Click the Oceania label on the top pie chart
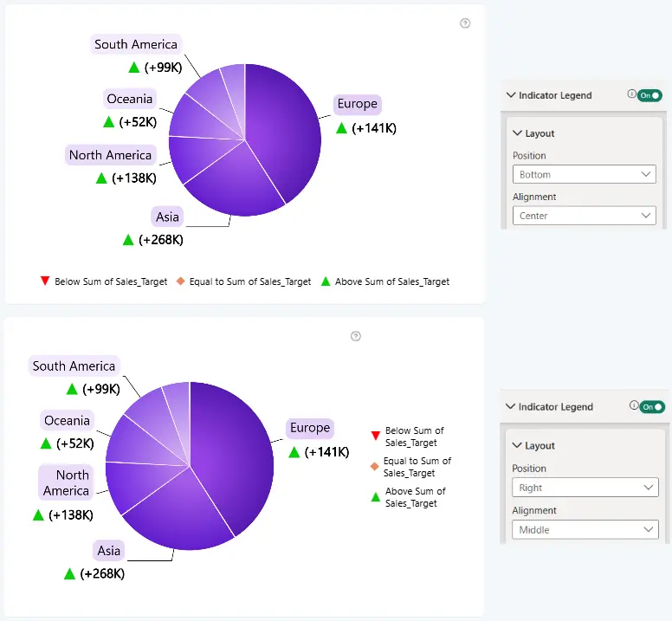Screen dimensions: 672x621 129,99
